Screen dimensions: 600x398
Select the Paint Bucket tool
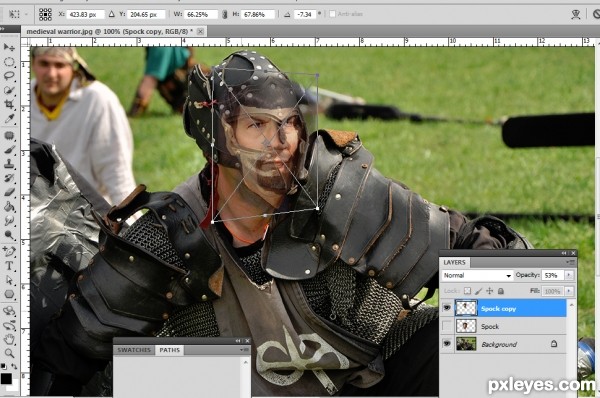tap(9, 207)
